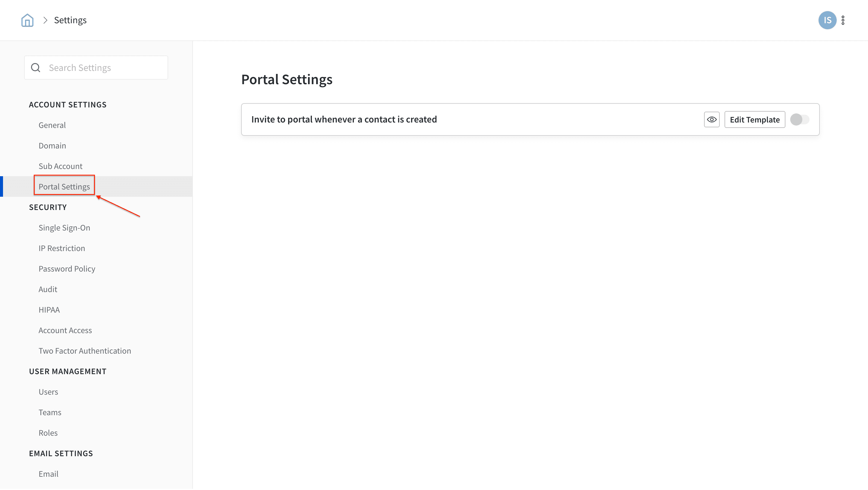The height and width of the screenshot is (490, 868).
Task: Go to IP Restriction page
Action: pyautogui.click(x=62, y=249)
